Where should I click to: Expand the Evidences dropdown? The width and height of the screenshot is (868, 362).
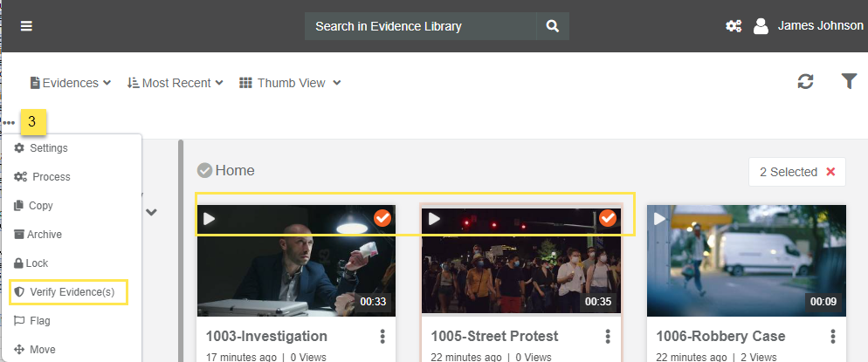71,83
